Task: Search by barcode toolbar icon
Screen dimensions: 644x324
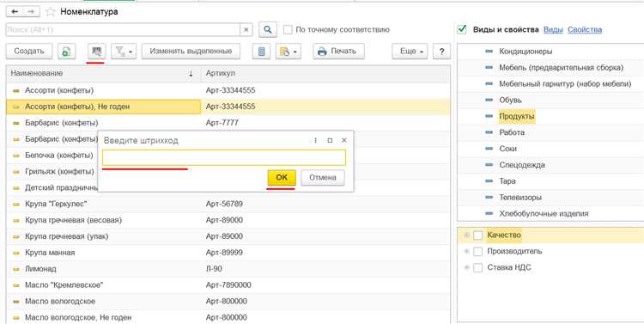Action: pyautogui.click(x=96, y=52)
